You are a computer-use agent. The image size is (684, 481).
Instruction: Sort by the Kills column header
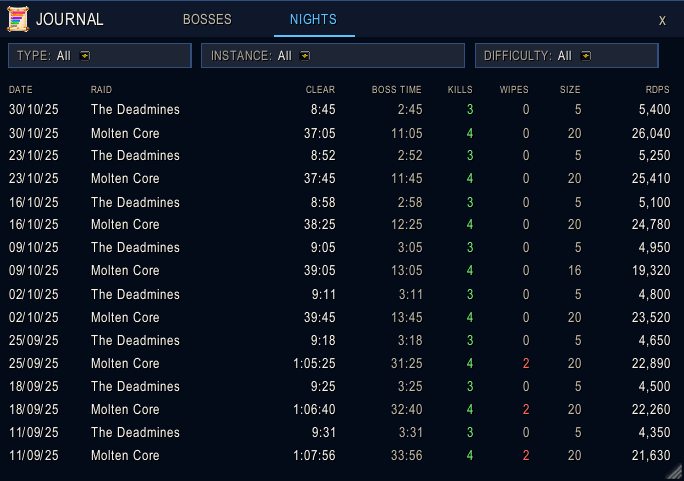tap(460, 90)
